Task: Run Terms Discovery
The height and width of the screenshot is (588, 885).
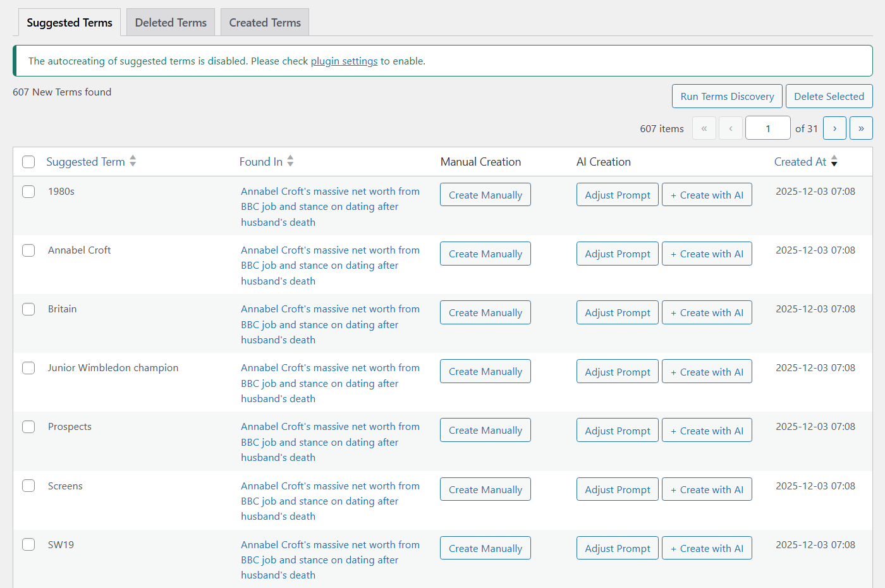Action: [x=727, y=96]
